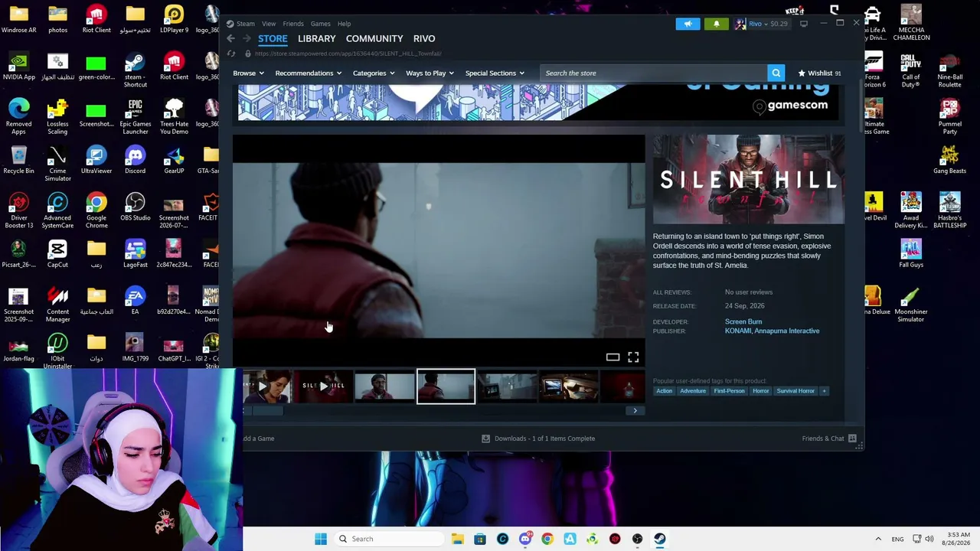Go back with the Steam back arrow
Viewport: 980px width, 551px height.
[x=230, y=38]
